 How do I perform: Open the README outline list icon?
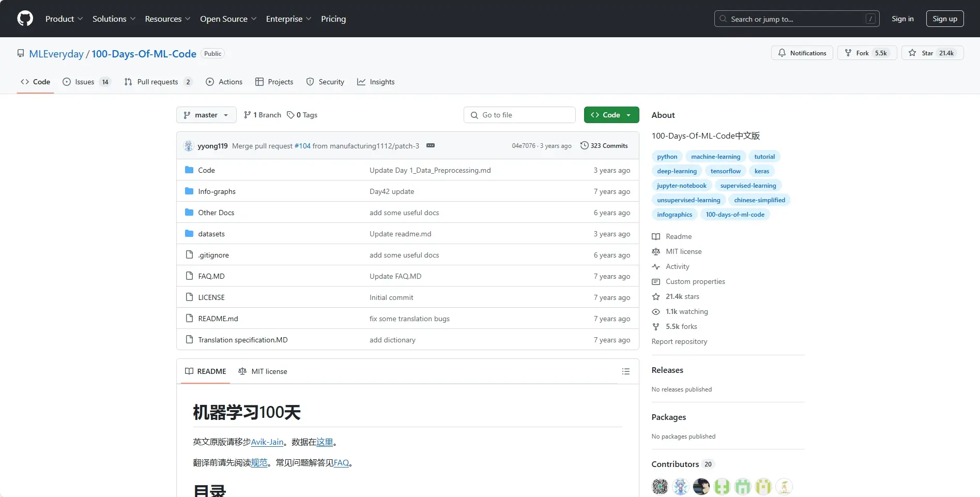pyautogui.click(x=625, y=372)
